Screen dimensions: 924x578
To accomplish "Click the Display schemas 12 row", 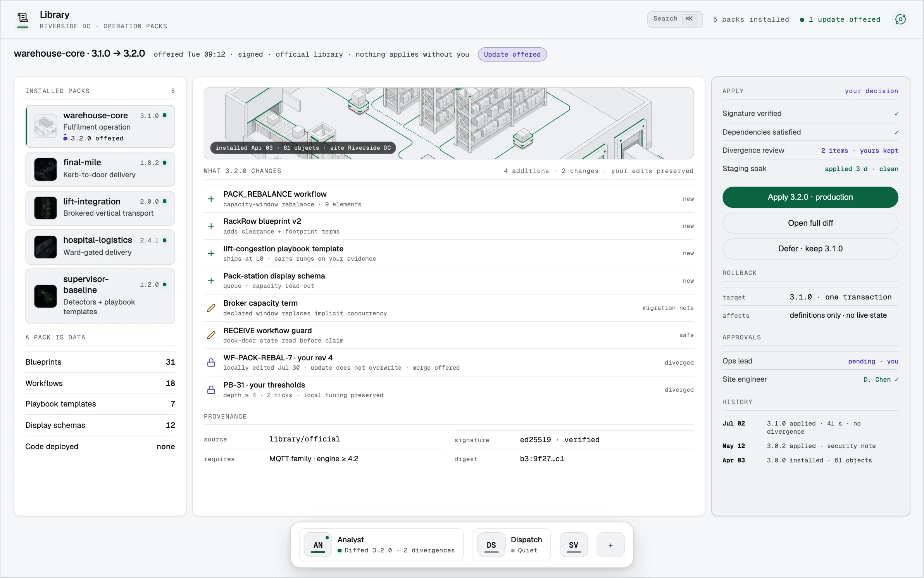I will coord(100,425).
